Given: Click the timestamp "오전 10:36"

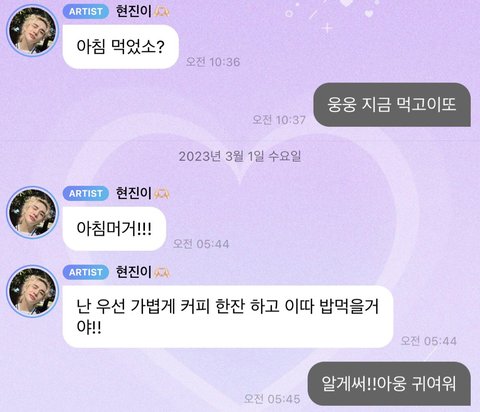Looking at the screenshot, I should (213, 62).
